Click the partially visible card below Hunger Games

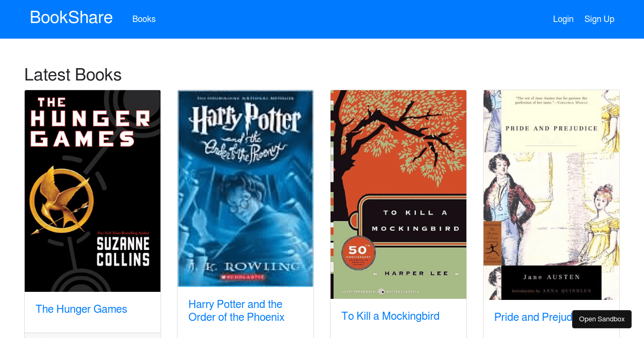92,336
